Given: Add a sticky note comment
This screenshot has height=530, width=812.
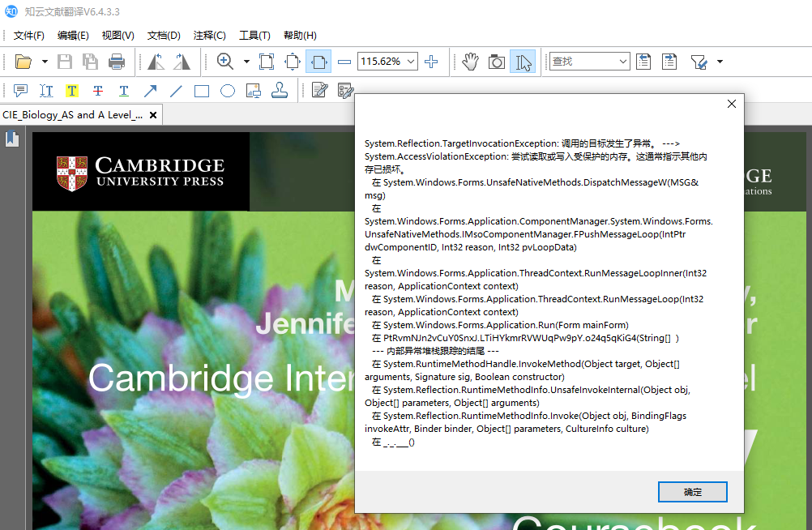Looking at the screenshot, I should [x=20, y=91].
